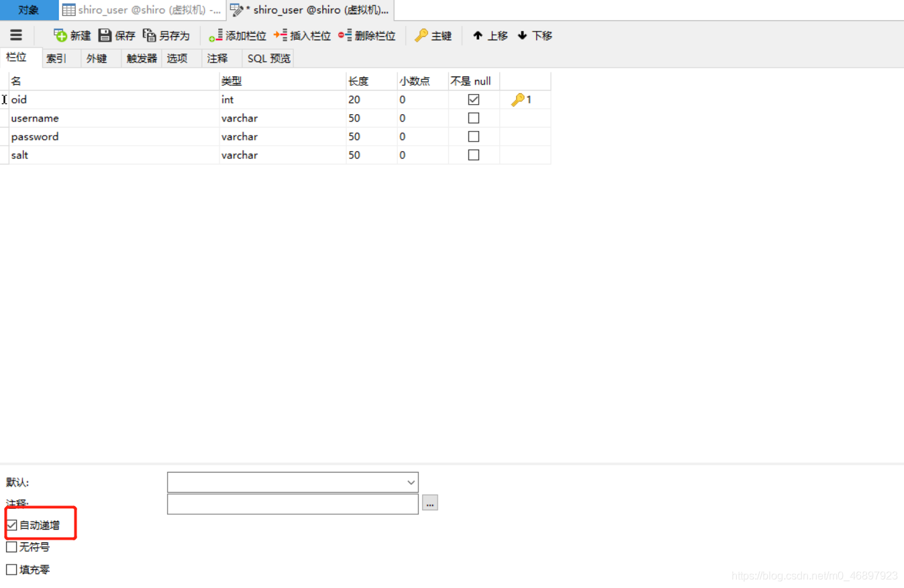Click the 注释 comment input field

293,504
